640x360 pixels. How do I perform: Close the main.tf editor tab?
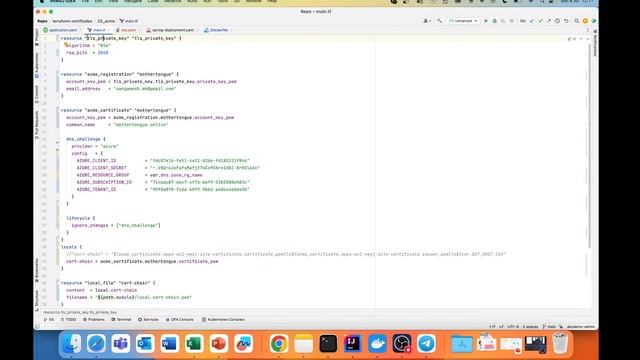click(109, 30)
